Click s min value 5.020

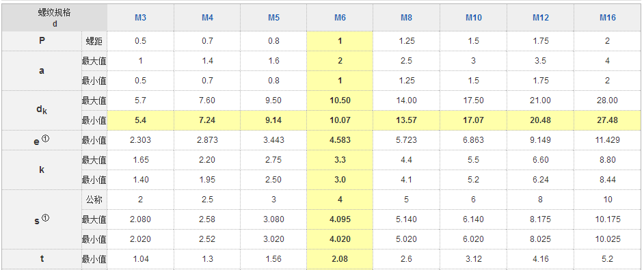[x=407, y=239]
